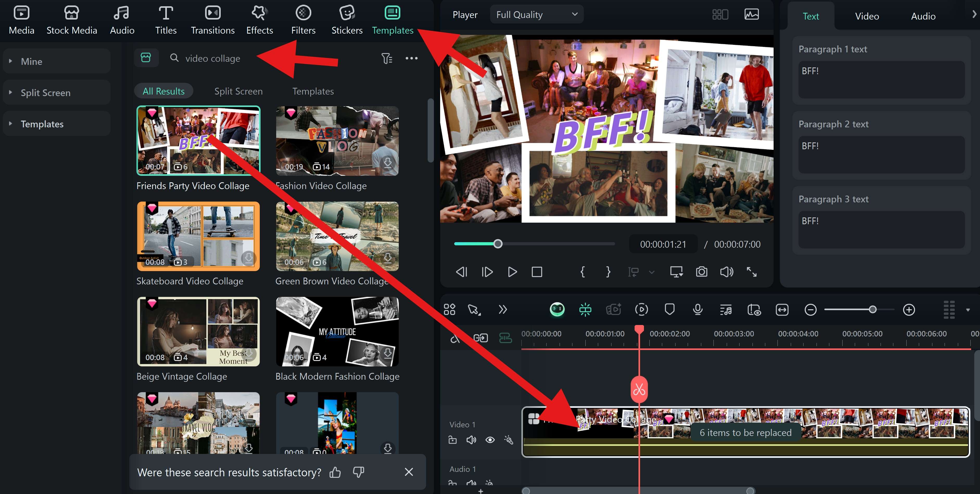Switch to the Titles tab
The height and width of the screenshot is (494, 980).
[166, 20]
